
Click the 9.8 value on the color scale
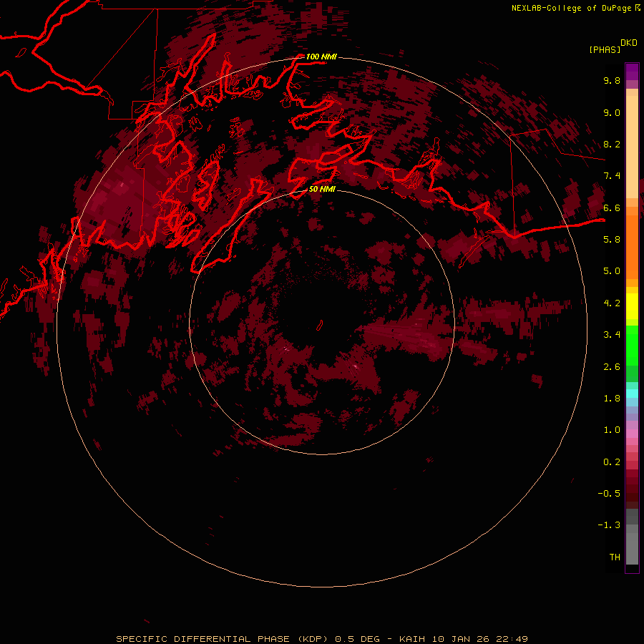click(612, 80)
